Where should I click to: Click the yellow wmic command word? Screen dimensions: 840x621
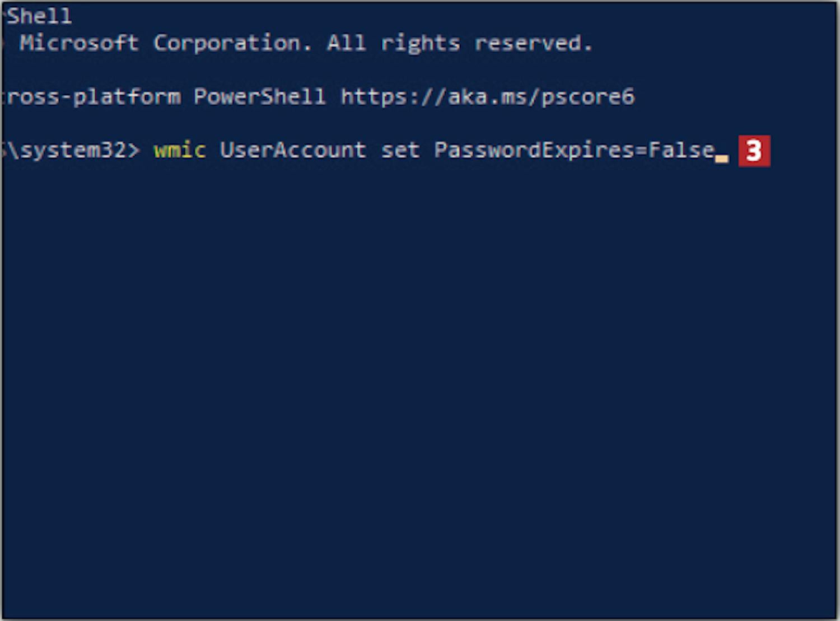180,150
